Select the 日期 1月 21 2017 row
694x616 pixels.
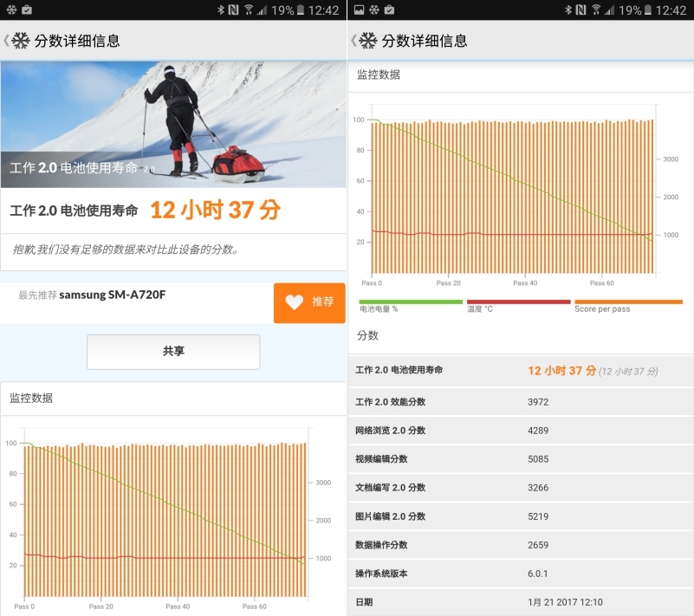point(521,602)
